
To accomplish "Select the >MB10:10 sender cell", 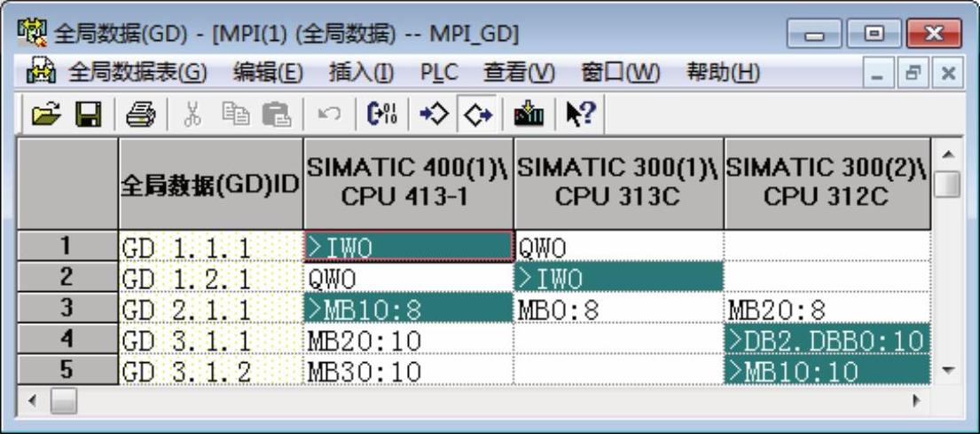I will point(827,369).
